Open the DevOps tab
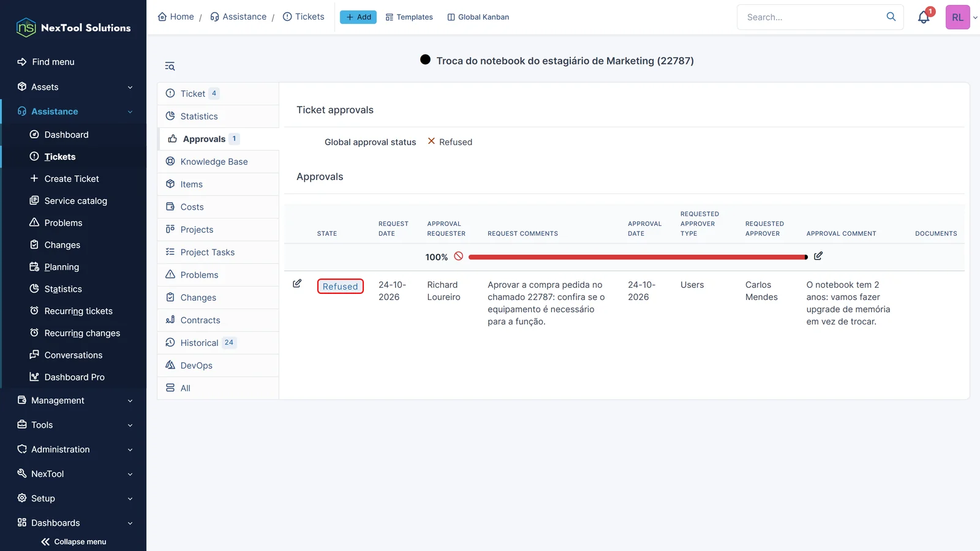Screen dimensions: 980x551 pos(218,365)
